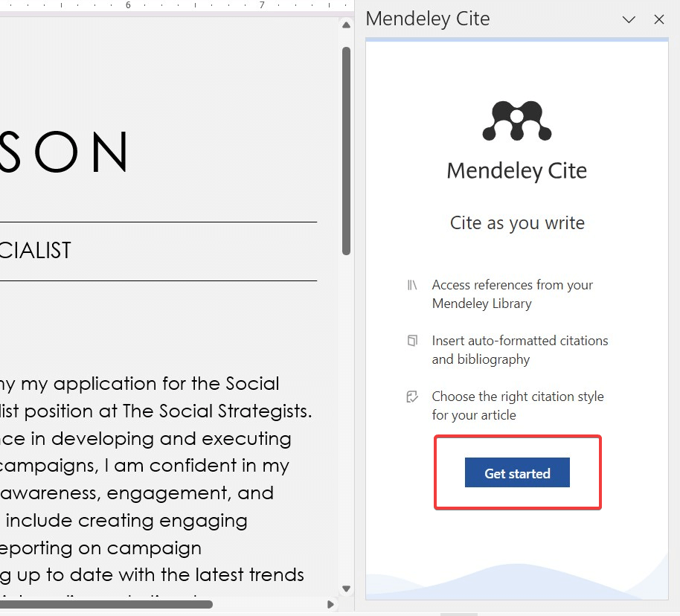Click the horizontal scrollbar right arrow
The width and height of the screenshot is (680, 616).
[x=331, y=604]
